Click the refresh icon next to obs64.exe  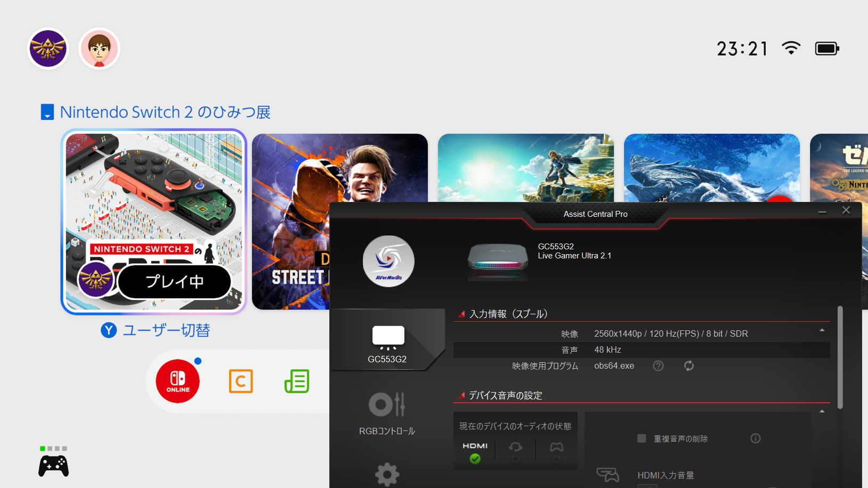click(x=689, y=366)
